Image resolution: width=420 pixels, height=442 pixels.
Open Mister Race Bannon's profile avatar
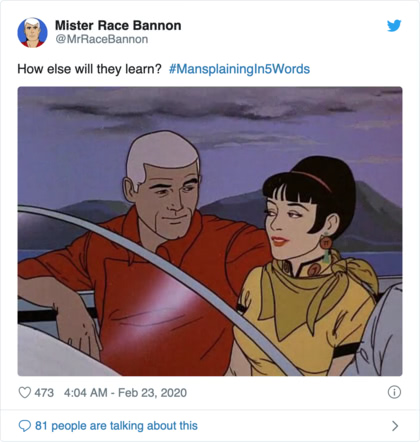tap(32, 32)
